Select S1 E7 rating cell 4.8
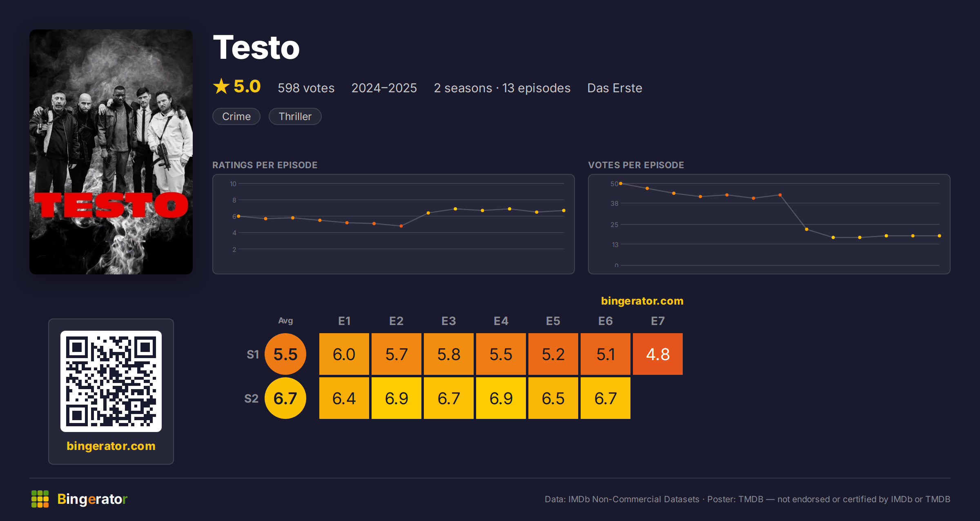Image resolution: width=980 pixels, height=521 pixels. pyautogui.click(x=658, y=354)
